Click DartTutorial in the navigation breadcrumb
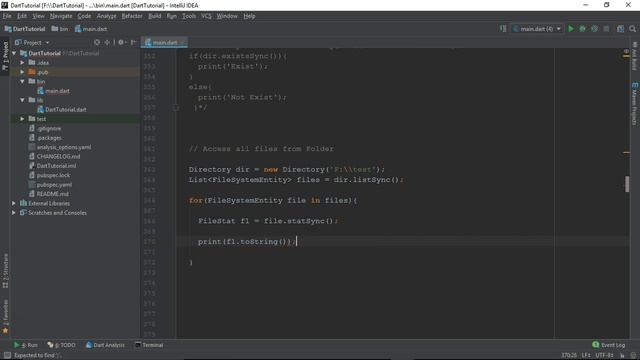 point(25,29)
